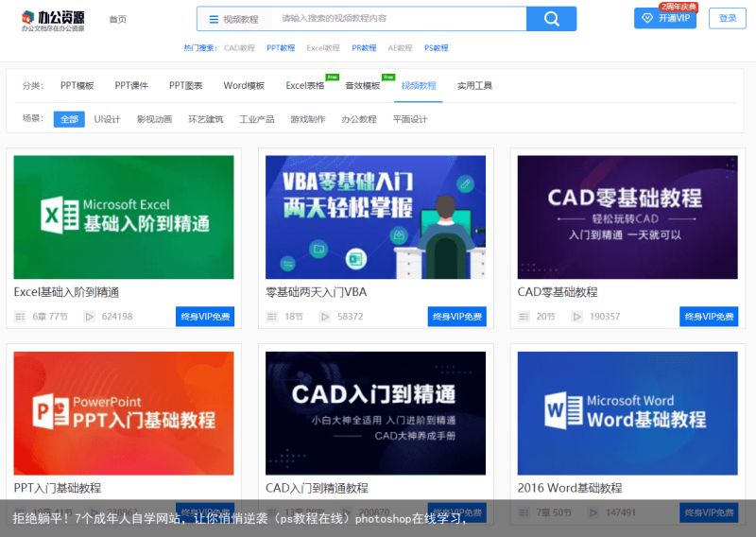Click the CAD零基础教程 title below thumbnail

pyautogui.click(x=558, y=292)
